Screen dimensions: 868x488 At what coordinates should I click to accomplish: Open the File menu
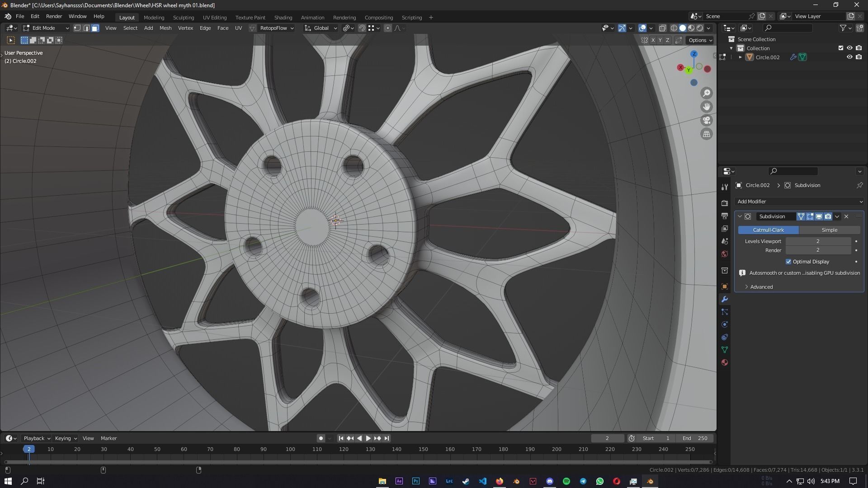(20, 16)
